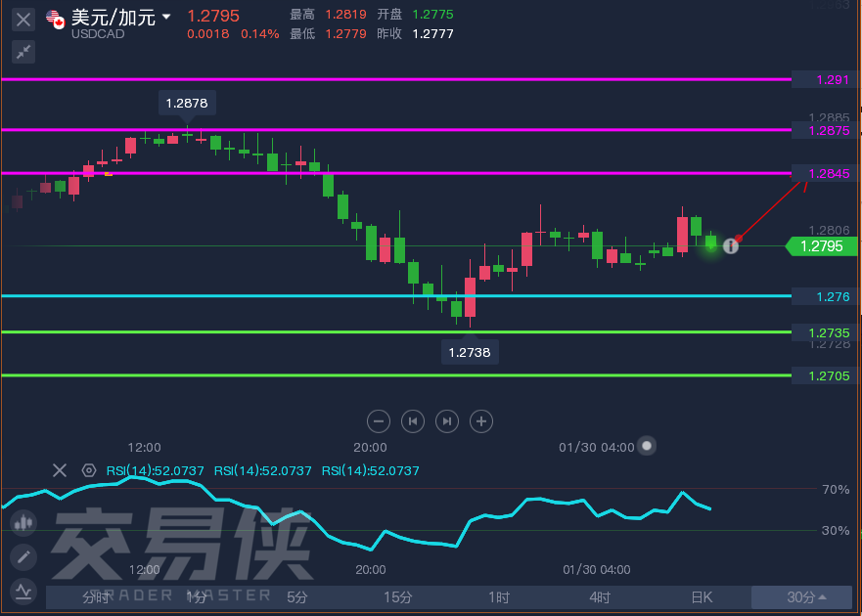
Task: Jump to the latest candles with skip-forward button
Action: tap(447, 421)
